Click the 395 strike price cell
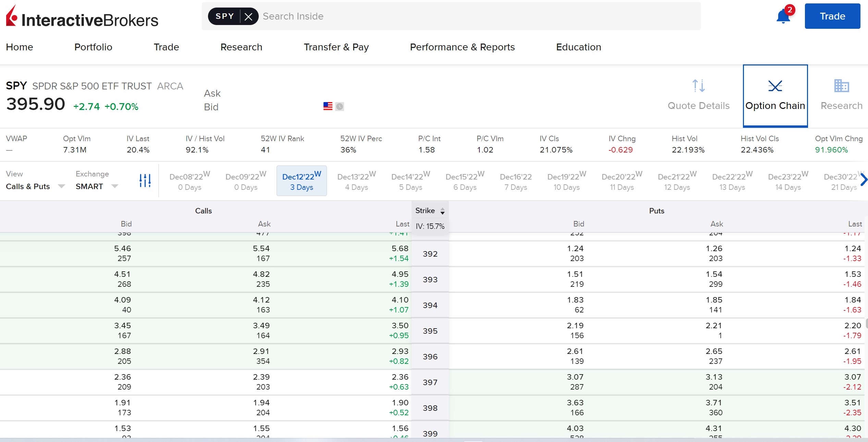868x442 pixels. click(x=430, y=331)
